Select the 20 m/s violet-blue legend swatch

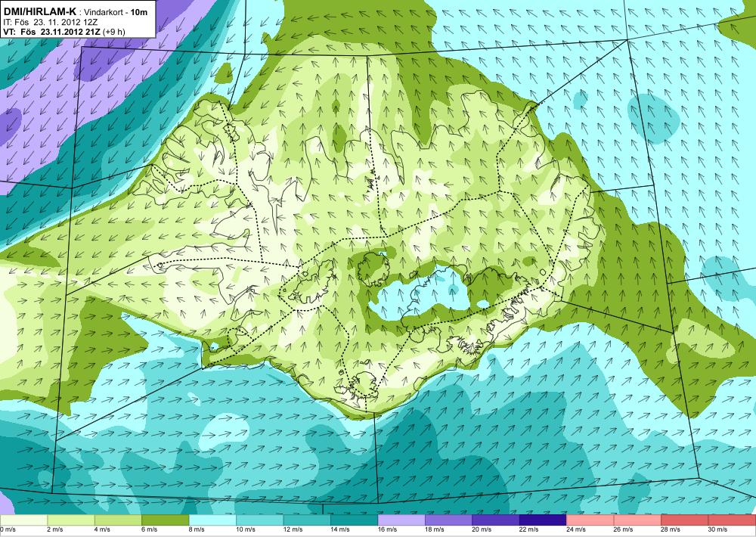coord(496,520)
